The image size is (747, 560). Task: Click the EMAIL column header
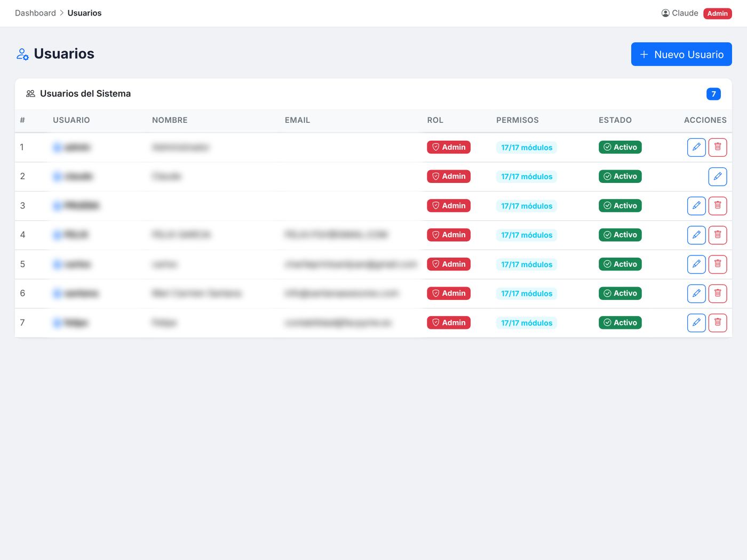297,120
